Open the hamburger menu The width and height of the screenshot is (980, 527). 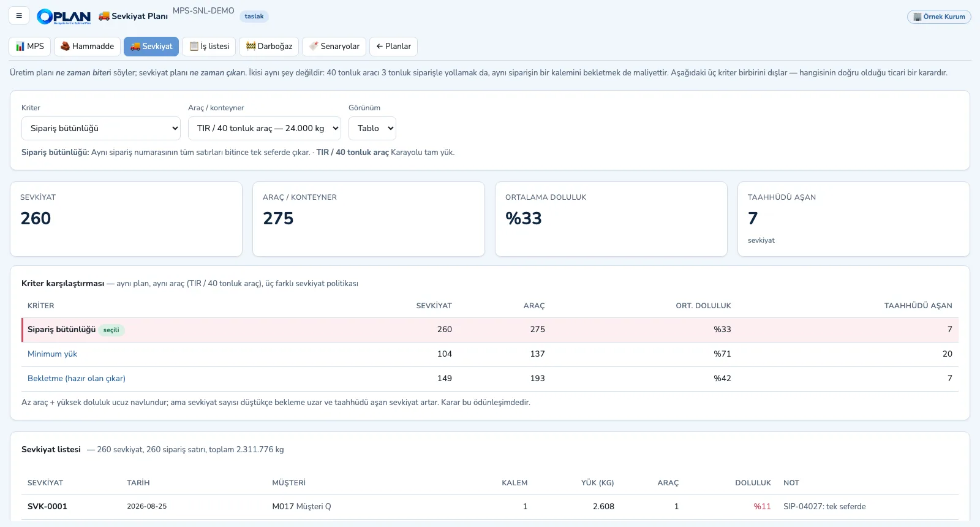click(x=19, y=16)
